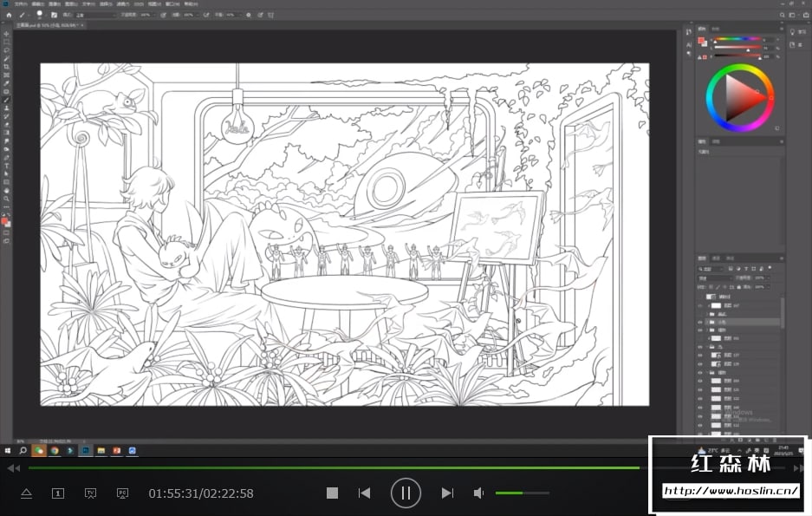The image size is (812, 516).
Task: Open the brush settings panel icon
Action: click(x=54, y=15)
